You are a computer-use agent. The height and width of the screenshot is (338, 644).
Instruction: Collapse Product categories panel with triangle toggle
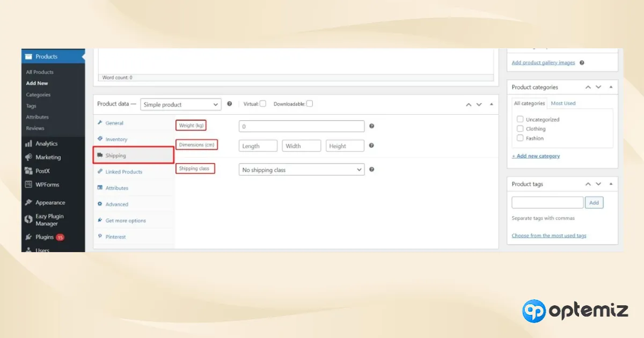(x=611, y=87)
